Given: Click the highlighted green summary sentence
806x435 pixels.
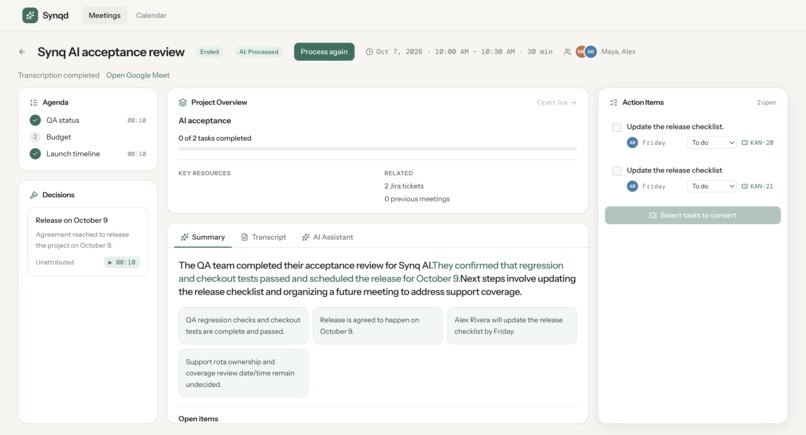Looking at the screenshot, I should pyautogui.click(x=371, y=272).
